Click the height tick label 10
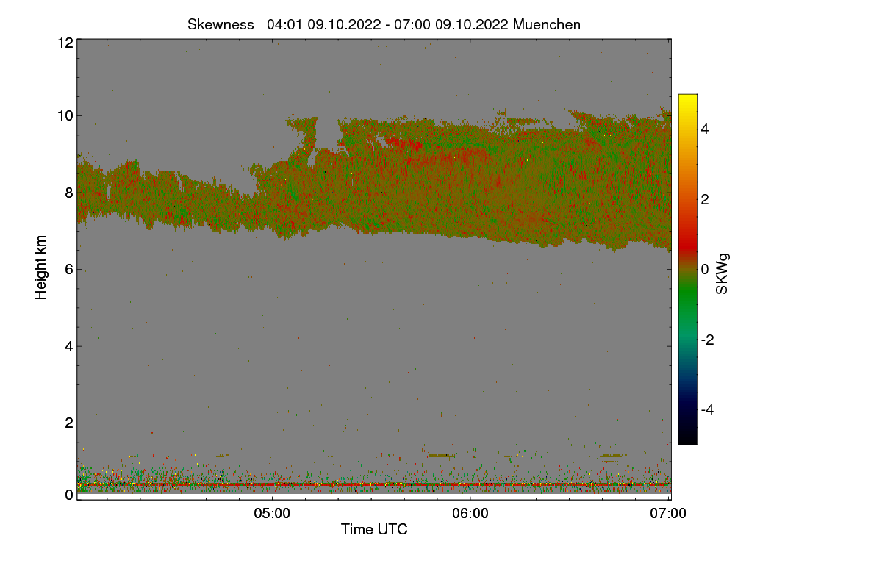The height and width of the screenshot is (588, 882). point(64,115)
